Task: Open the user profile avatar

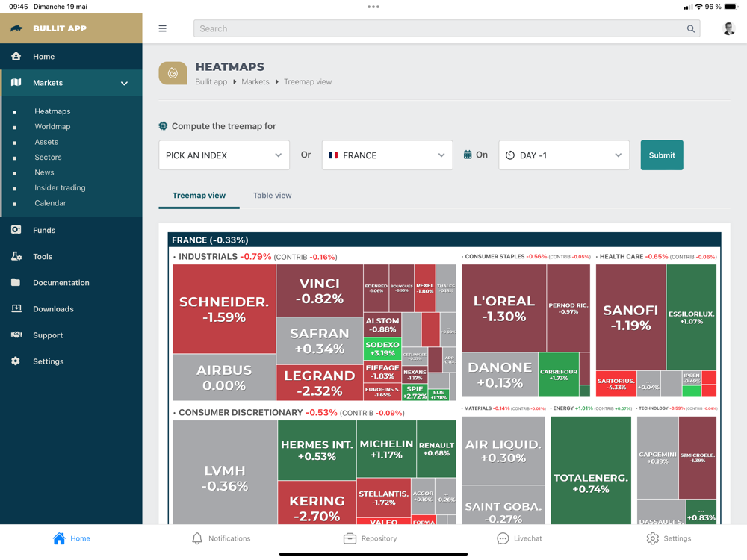Action: tap(728, 28)
